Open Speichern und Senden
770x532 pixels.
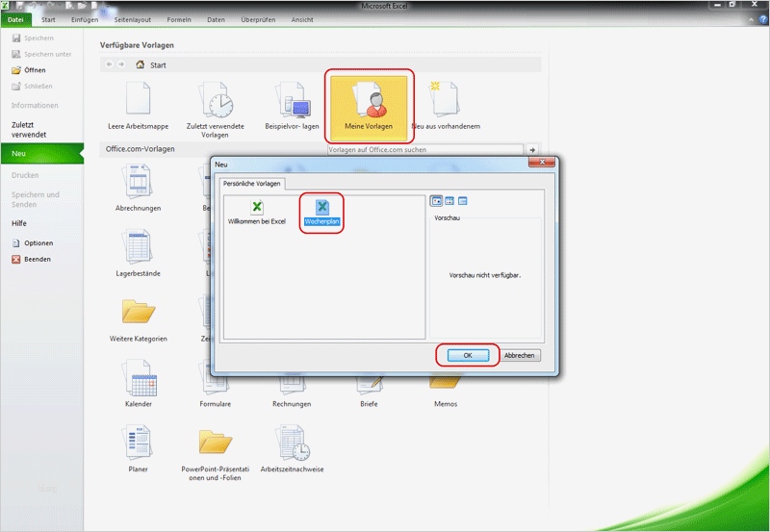tap(36, 199)
